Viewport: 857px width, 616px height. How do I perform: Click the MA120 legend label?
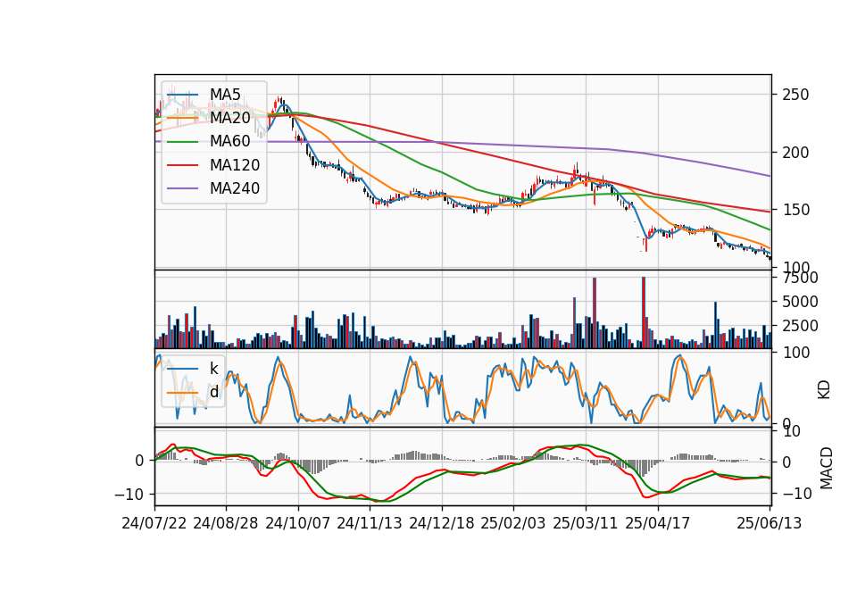(x=235, y=165)
